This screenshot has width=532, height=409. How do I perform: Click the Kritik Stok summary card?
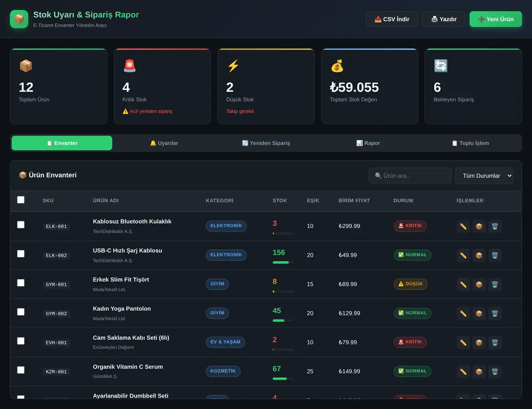(x=162, y=86)
